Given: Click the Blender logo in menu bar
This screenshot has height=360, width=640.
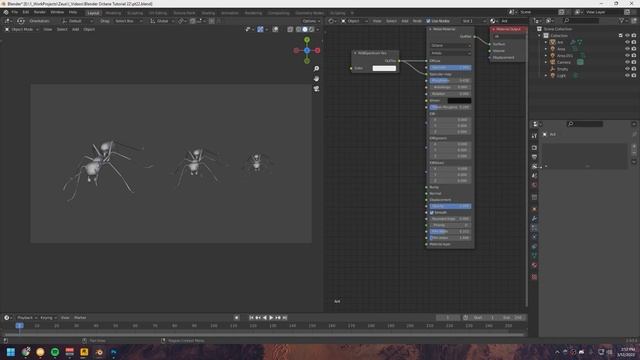Looking at the screenshot, I should [x=6, y=12].
